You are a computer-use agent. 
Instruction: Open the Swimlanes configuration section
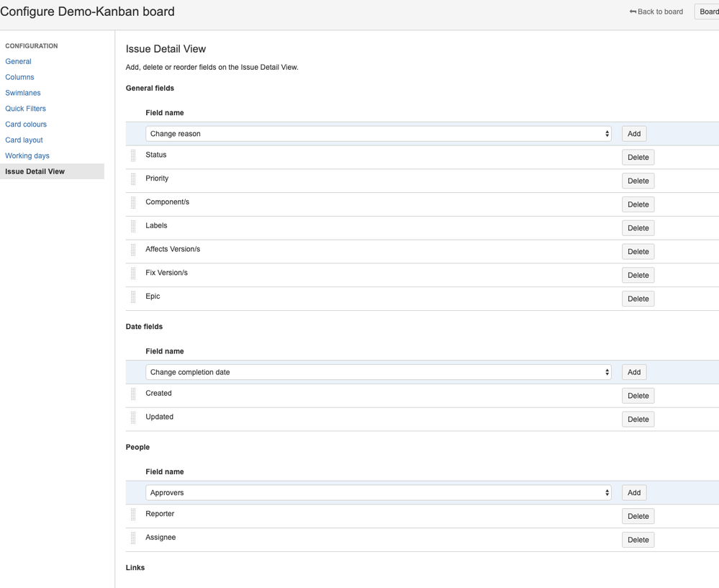[x=22, y=92]
